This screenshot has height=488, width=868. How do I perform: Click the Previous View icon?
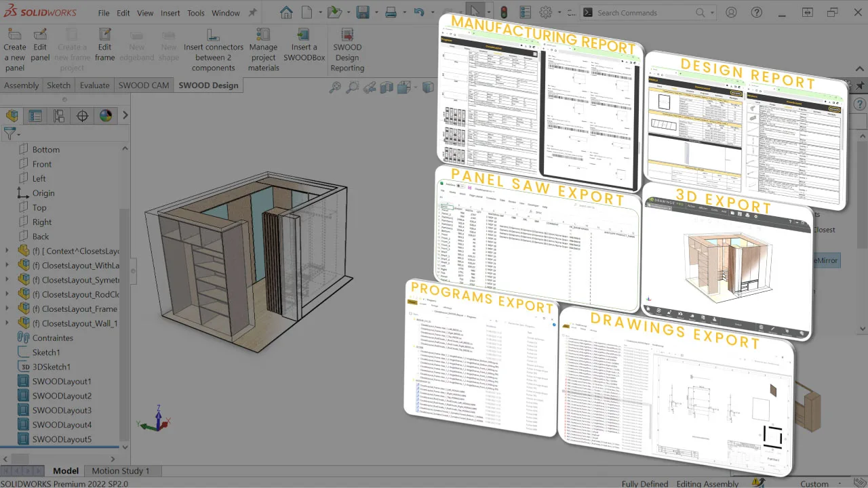point(370,87)
